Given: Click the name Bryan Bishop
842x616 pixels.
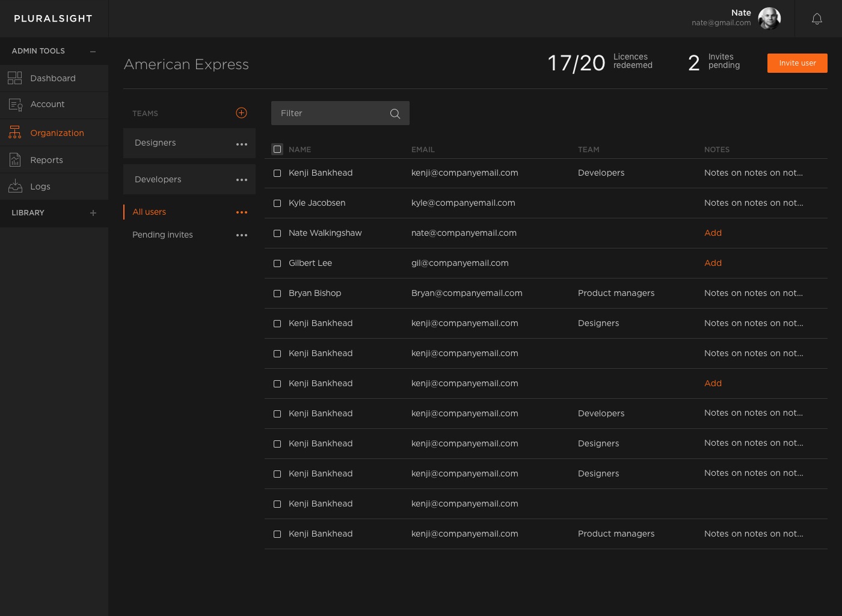Looking at the screenshot, I should [315, 293].
